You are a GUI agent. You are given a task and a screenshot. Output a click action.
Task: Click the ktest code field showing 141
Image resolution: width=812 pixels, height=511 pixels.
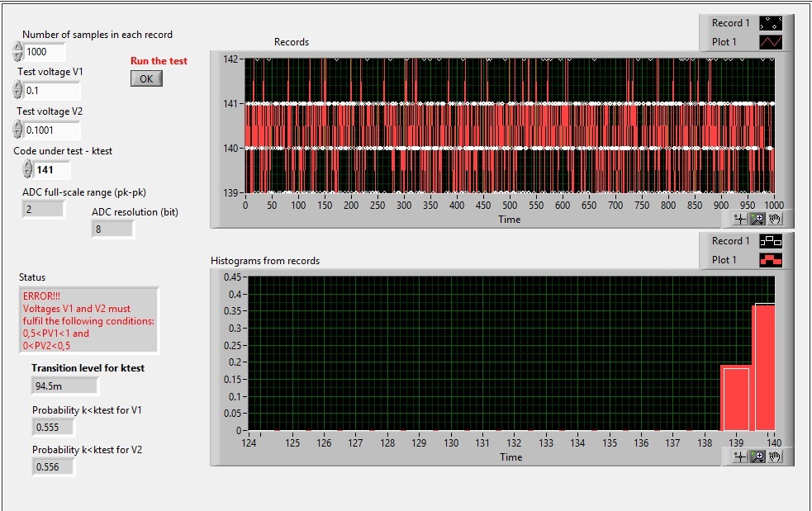(52, 170)
